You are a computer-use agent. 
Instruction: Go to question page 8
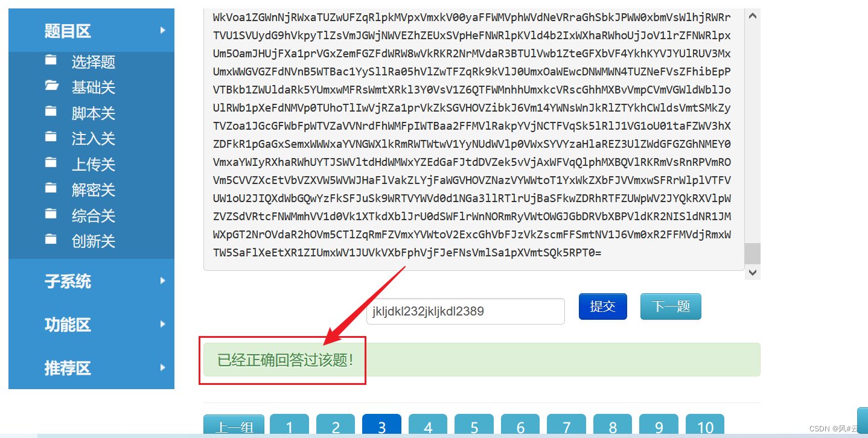click(613, 426)
